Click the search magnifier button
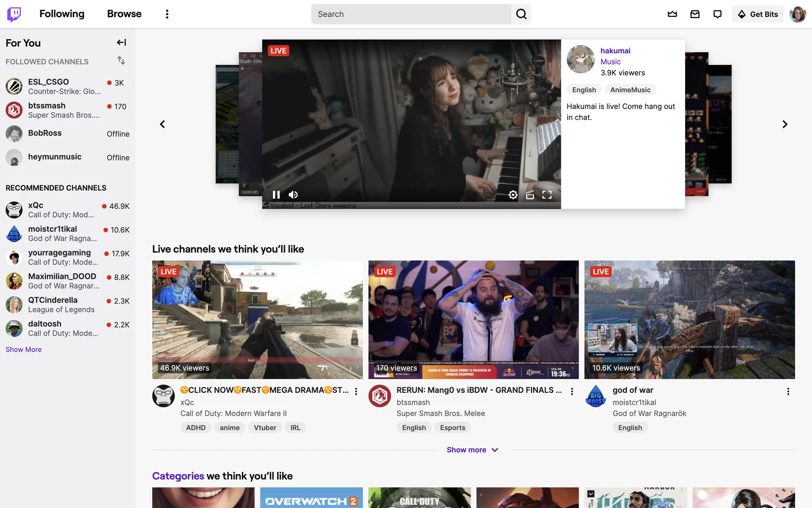 (521, 14)
